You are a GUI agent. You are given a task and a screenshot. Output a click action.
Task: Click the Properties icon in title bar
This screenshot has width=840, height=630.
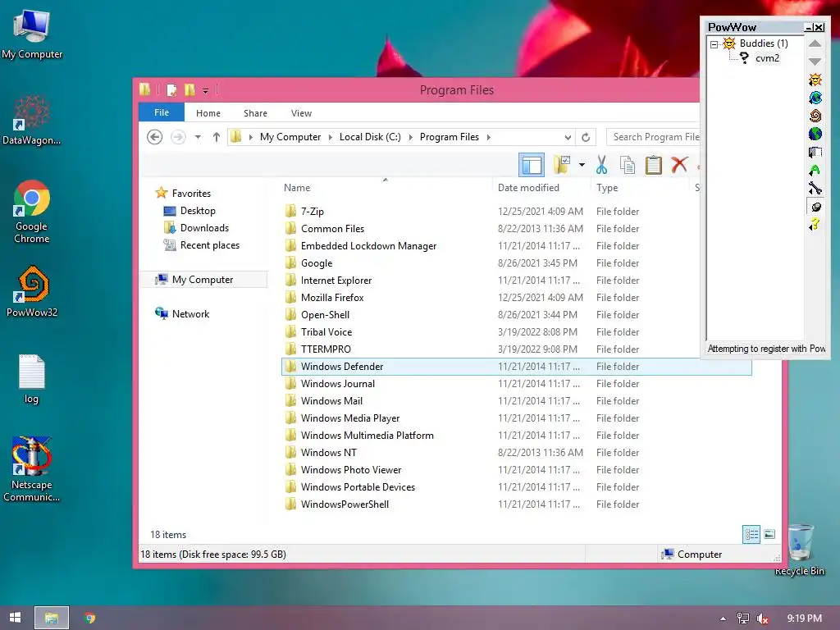[x=172, y=90]
